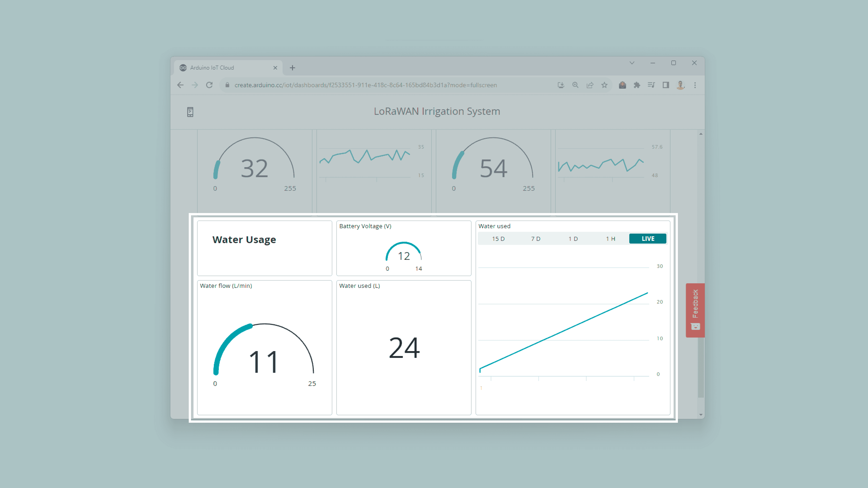This screenshot has width=868, height=488.
Task: Click the install app icon in address bar
Action: pyautogui.click(x=561, y=85)
